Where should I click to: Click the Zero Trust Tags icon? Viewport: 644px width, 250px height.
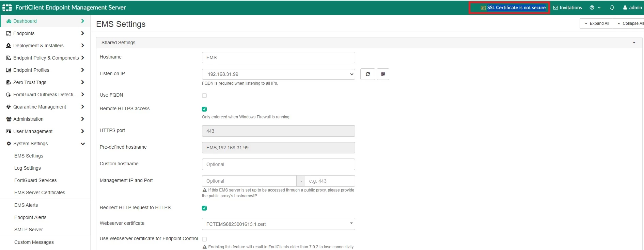tap(9, 82)
